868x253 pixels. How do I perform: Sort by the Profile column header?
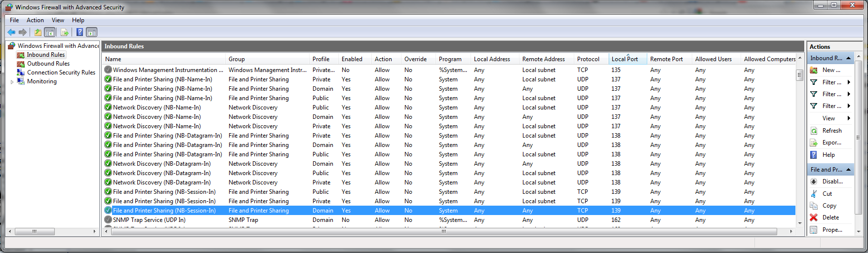pos(324,59)
